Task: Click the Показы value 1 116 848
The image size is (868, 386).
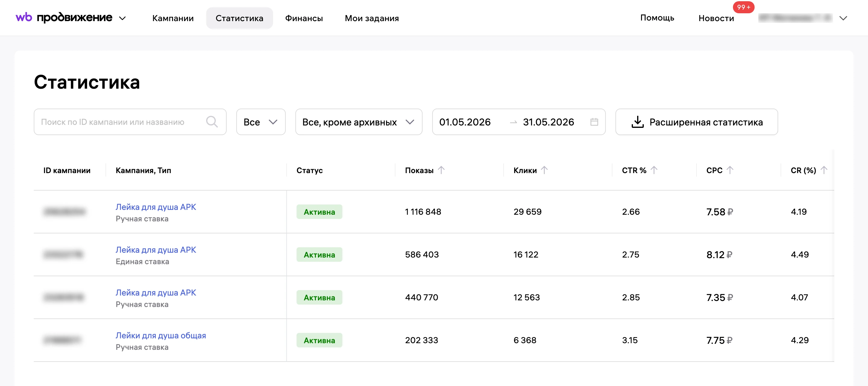Action: (423, 212)
